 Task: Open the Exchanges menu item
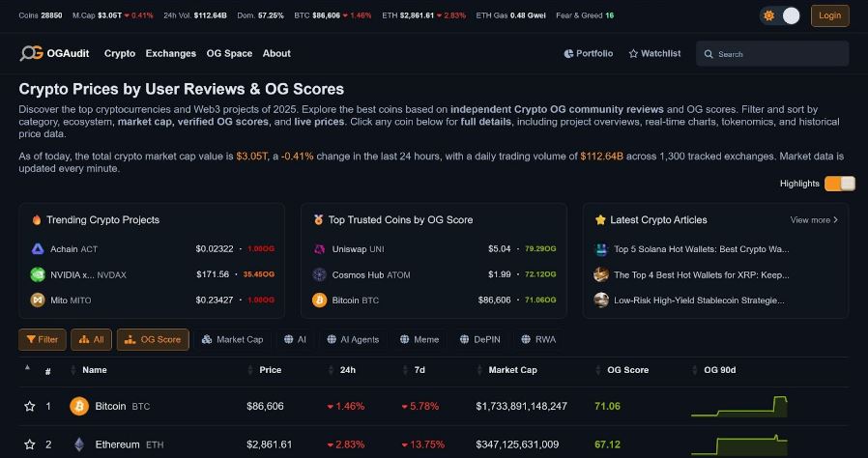point(170,53)
